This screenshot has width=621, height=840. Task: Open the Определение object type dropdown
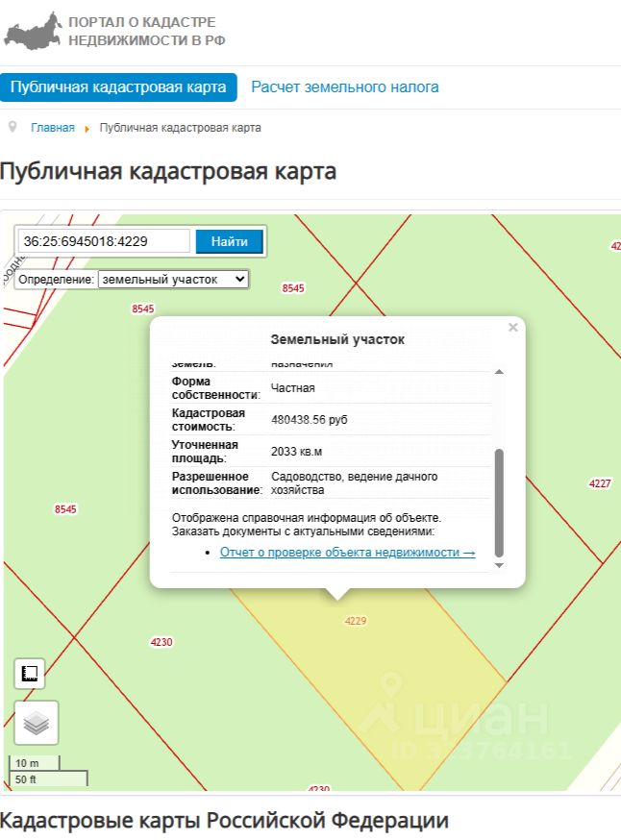[174, 279]
